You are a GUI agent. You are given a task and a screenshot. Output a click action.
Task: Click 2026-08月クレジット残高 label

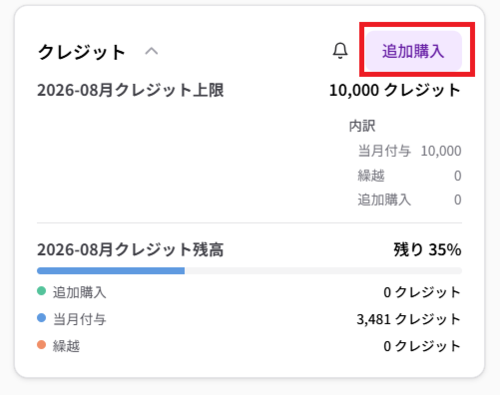tap(130, 250)
